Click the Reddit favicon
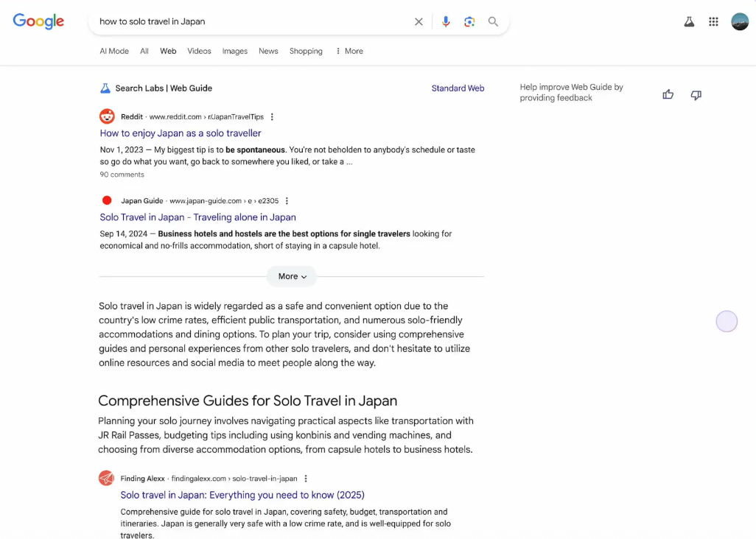The image size is (756, 539). click(x=107, y=116)
